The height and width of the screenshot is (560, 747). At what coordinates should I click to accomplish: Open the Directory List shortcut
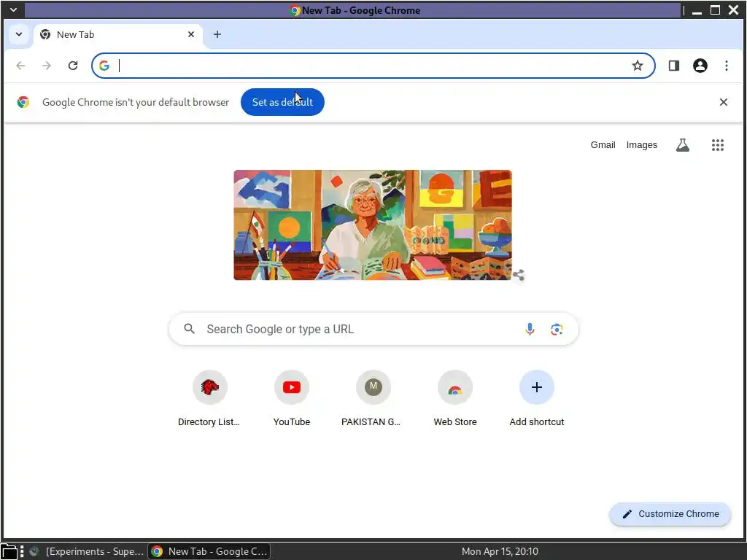(x=209, y=399)
